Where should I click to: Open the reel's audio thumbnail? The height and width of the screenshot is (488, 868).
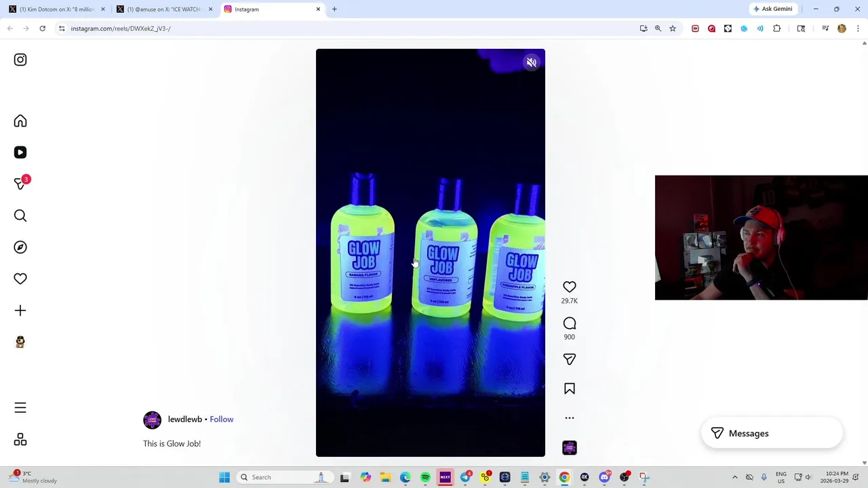[570, 447]
